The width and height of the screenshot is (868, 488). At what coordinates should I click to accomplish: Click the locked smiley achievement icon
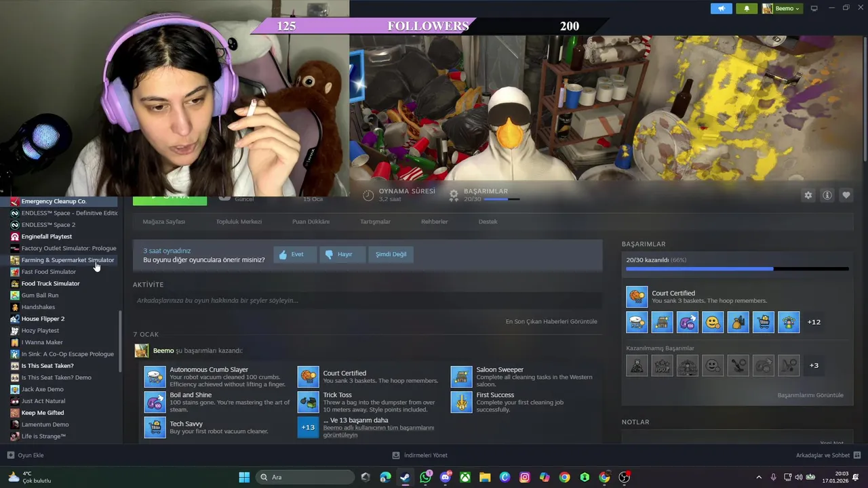pos(713,365)
